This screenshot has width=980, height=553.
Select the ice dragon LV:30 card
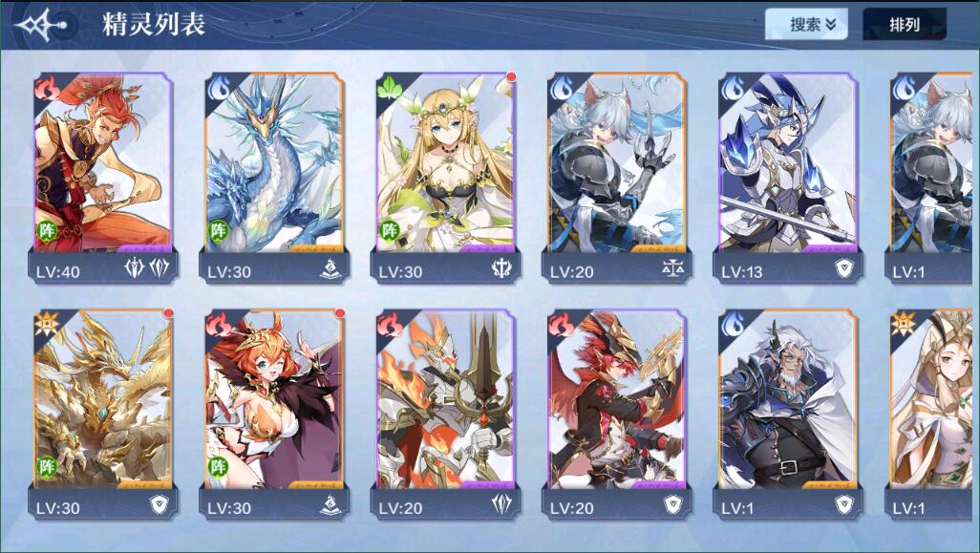pos(274,178)
